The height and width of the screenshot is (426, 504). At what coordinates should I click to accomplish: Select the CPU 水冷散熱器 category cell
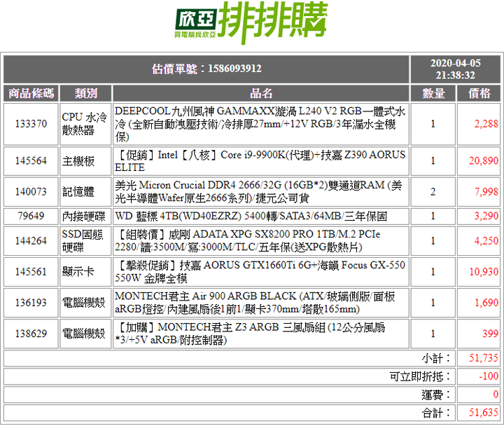click(x=86, y=124)
